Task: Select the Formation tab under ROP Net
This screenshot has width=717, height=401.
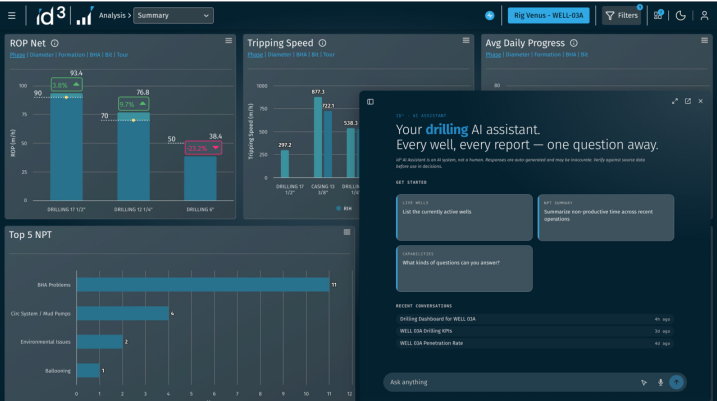Action: pyautogui.click(x=71, y=55)
